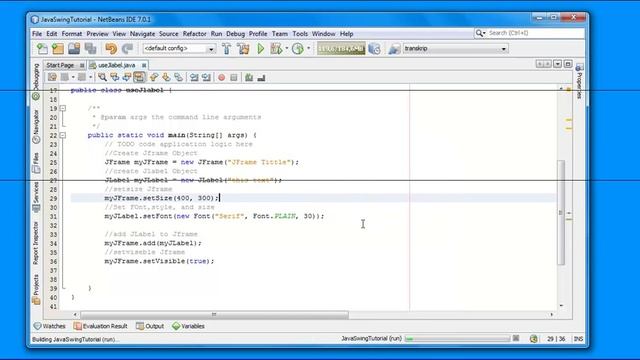Click the red Start Macro Recording icon
This screenshot has width=640, height=360.
[222, 77]
